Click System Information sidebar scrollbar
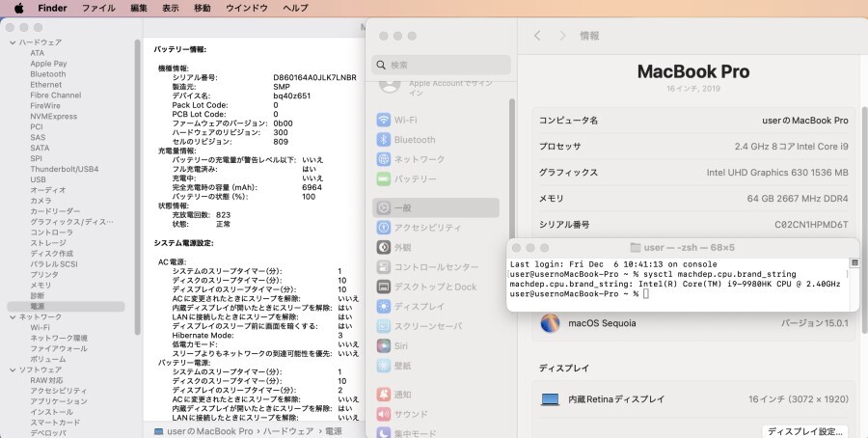Screen dimensions: 868x438 tap(137, 187)
